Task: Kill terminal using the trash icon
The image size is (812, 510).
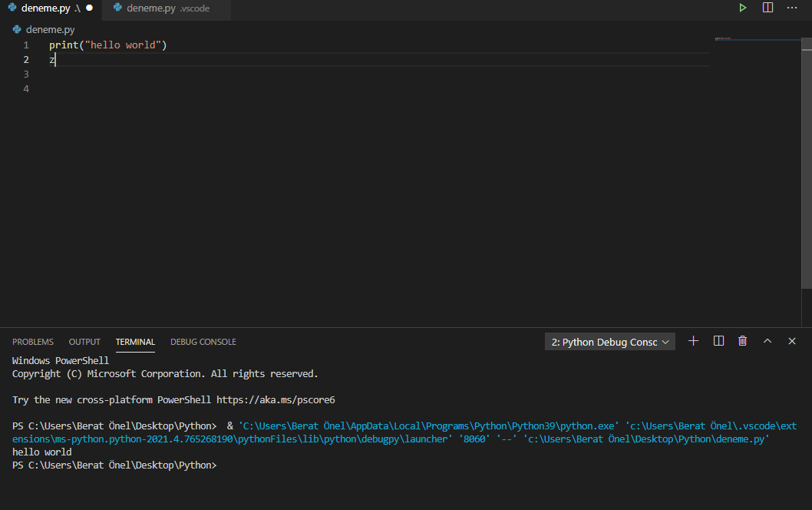Action: click(x=742, y=341)
